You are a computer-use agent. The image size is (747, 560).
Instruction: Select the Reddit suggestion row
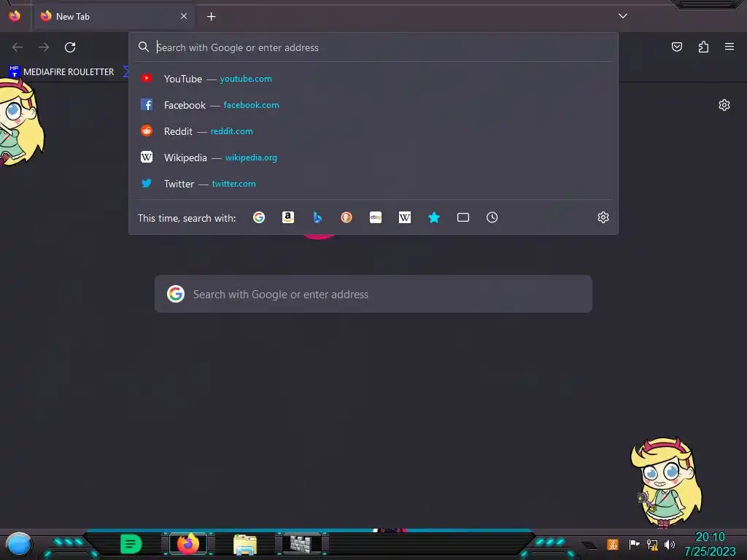[373, 131]
